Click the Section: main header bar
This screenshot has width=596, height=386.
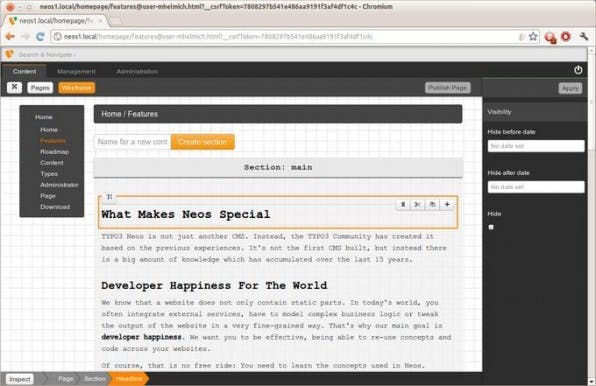pos(278,168)
